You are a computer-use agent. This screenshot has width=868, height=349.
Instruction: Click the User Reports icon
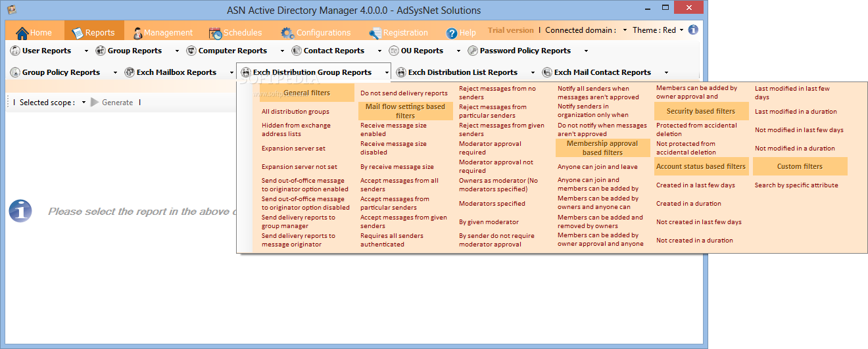[x=15, y=51]
